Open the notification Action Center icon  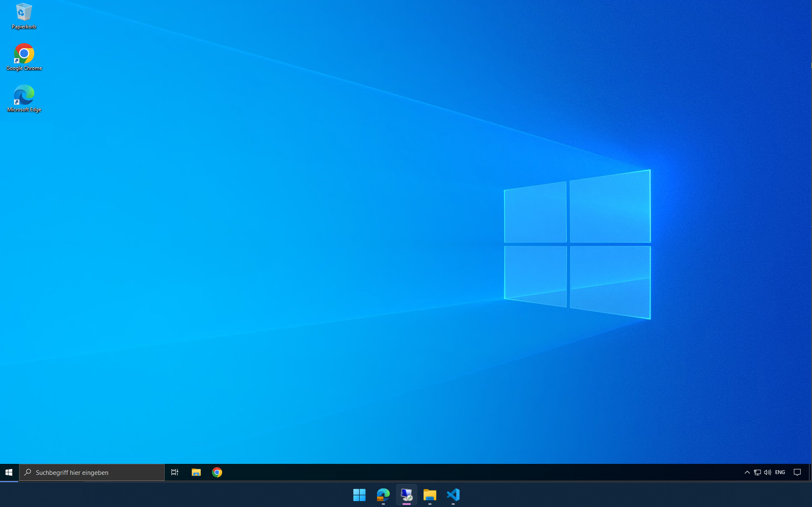797,472
